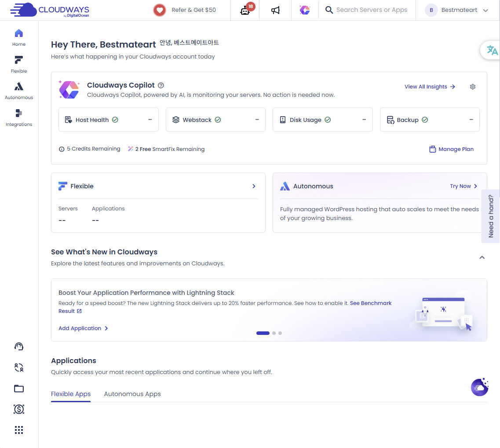Click the Search Servers or Apps field
Screen dimensions: 500x448
(x=371, y=10)
